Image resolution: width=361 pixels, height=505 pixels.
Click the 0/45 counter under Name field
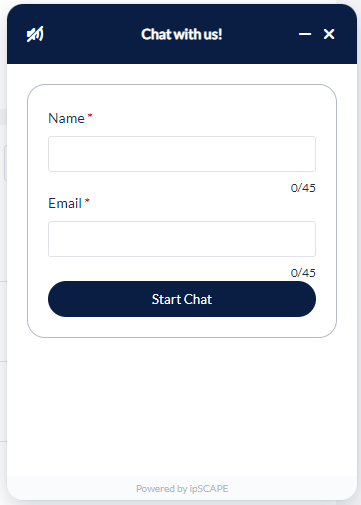tap(303, 188)
